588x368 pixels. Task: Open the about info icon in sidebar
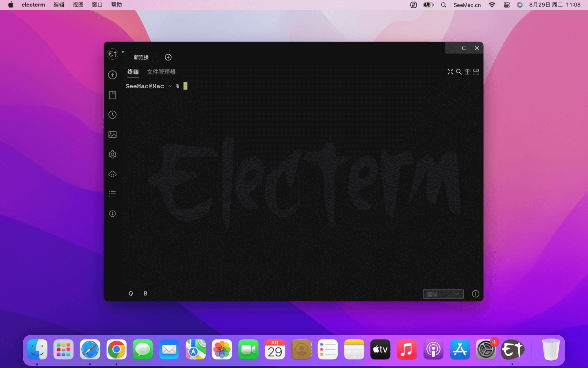[x=113, y=213]
